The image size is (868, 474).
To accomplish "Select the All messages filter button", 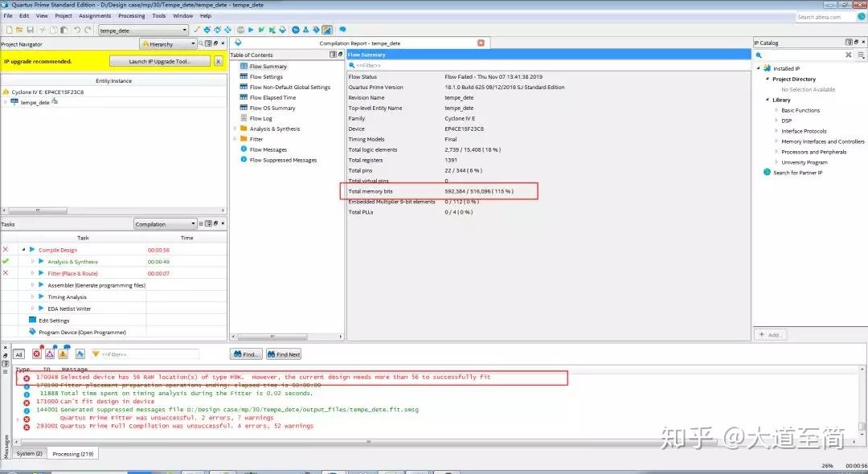I will [x=18, y=354].
